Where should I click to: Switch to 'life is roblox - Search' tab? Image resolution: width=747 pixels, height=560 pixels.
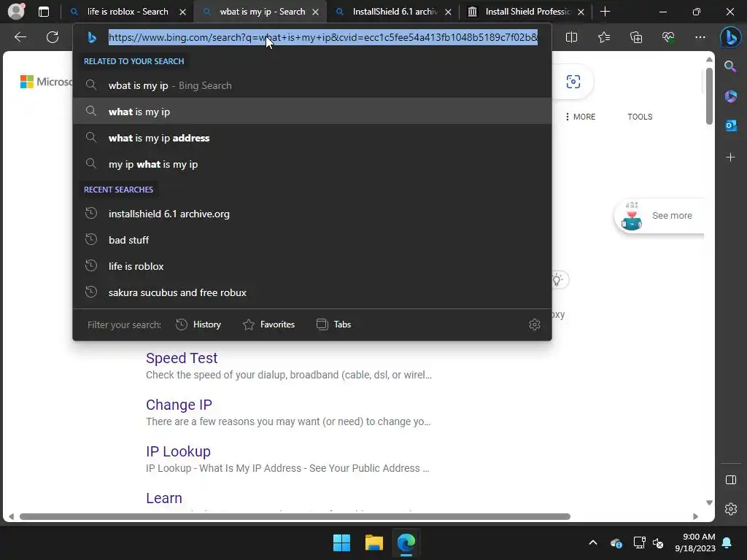[127, 12]
